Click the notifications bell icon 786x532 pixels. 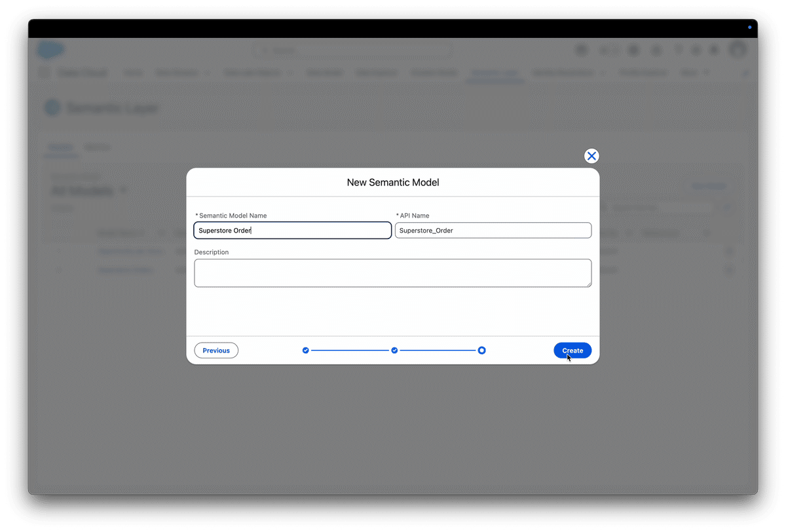(x=713, y=49)
